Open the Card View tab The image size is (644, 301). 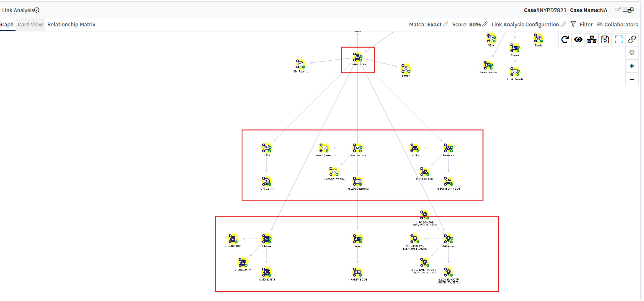pyautogui.click(x=30, y=24)
